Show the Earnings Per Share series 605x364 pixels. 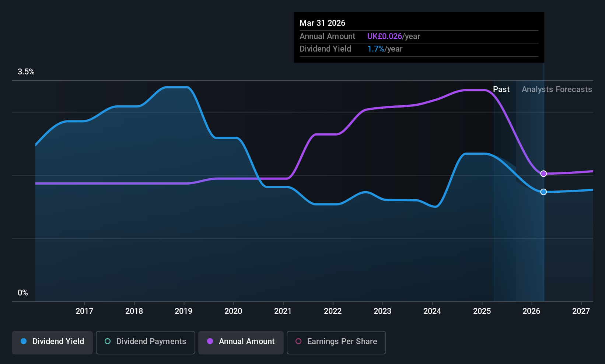click(x=336, y=342)
